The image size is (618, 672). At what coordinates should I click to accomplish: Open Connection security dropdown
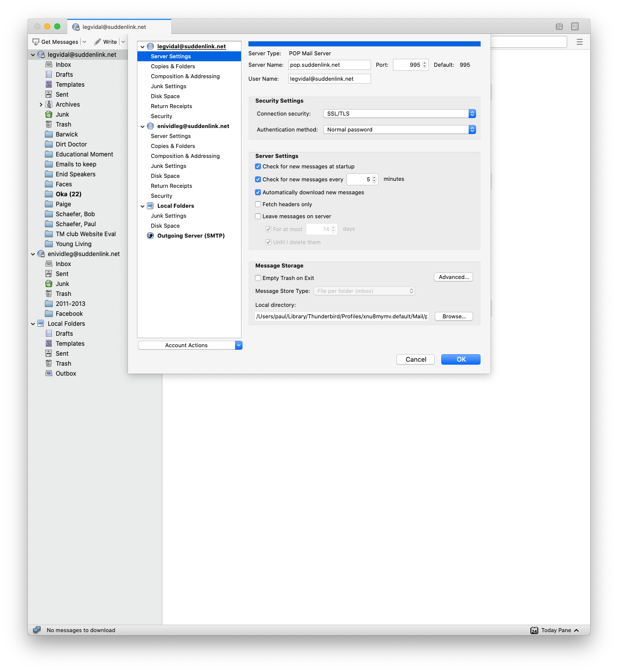[x=399, y=114]
